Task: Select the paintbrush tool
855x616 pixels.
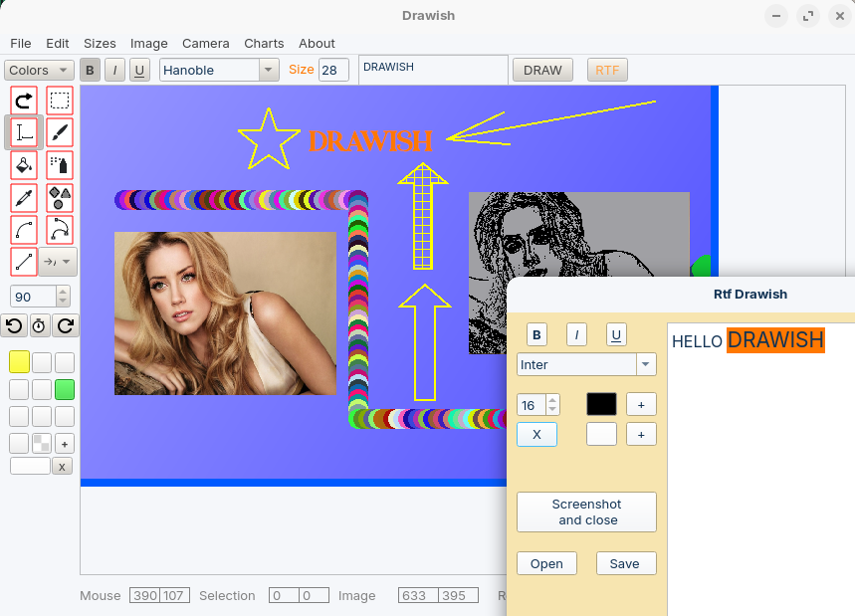Action: click(x=60, y=133)
